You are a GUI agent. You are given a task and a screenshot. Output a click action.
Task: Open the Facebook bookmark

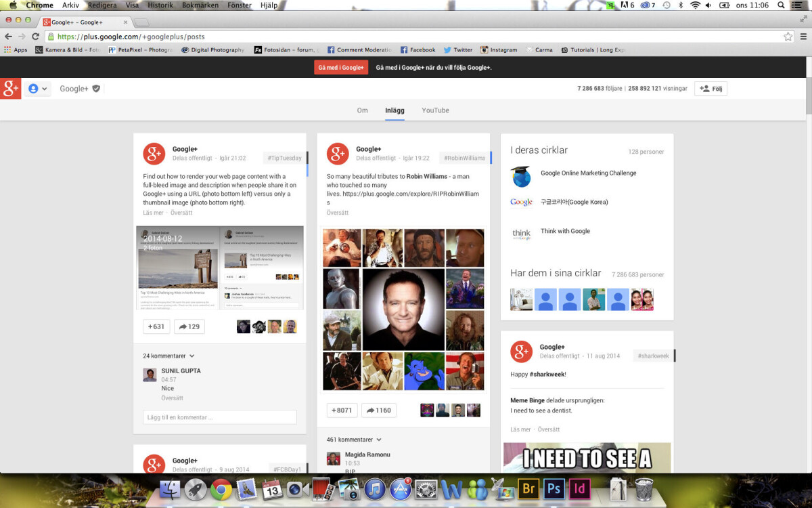(418, 49)
